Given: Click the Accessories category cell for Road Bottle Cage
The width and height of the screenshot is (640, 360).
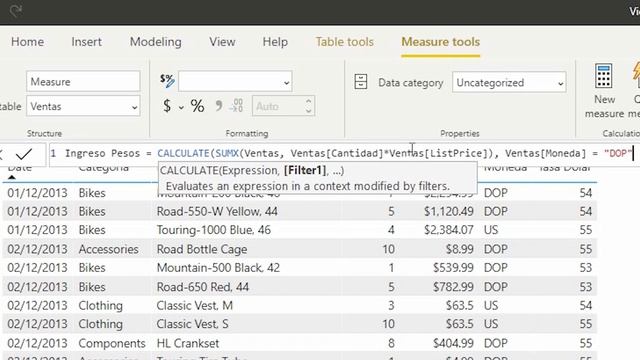Looking at the screenshot, I should (x=109, y=249).
